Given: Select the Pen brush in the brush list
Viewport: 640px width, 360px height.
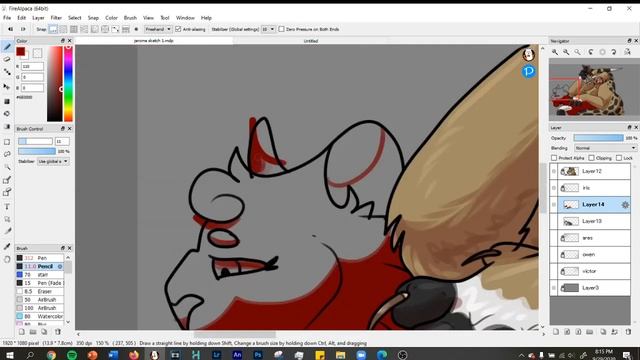Looking at the screenshot, I should (40, 258).
